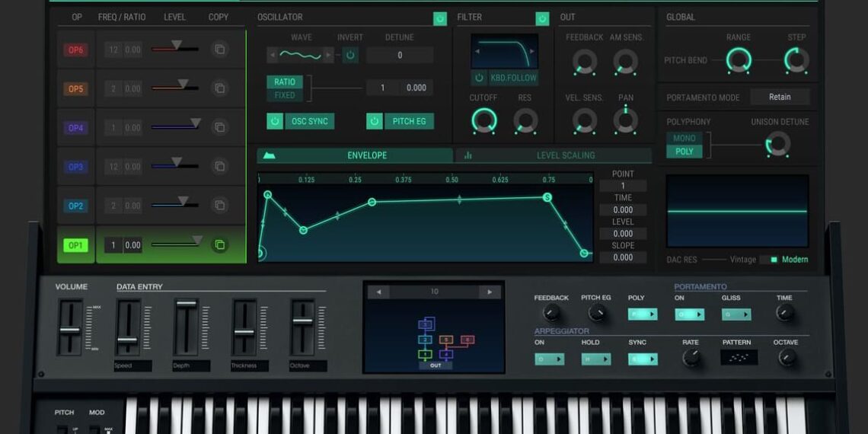Choose next filter type arrow

pyautogui.click(x=532, y=52)
